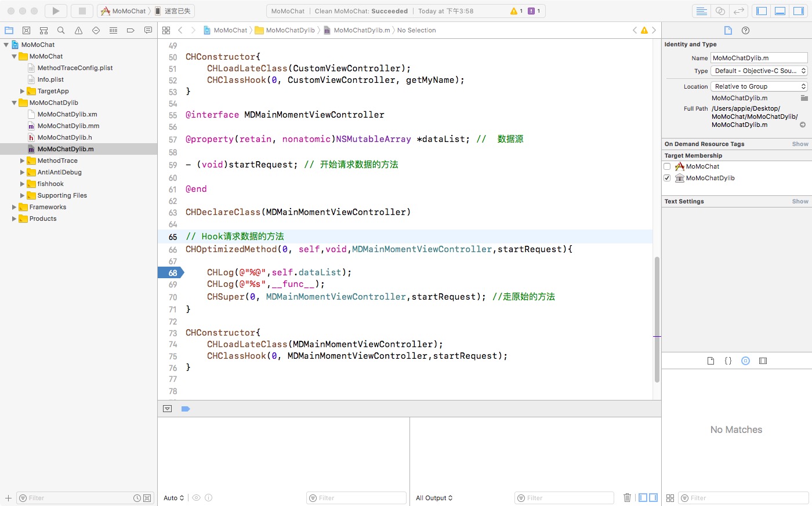Choose file location folder icon
The height and width of the screenshot is (506, 812).
pos(804,98)
